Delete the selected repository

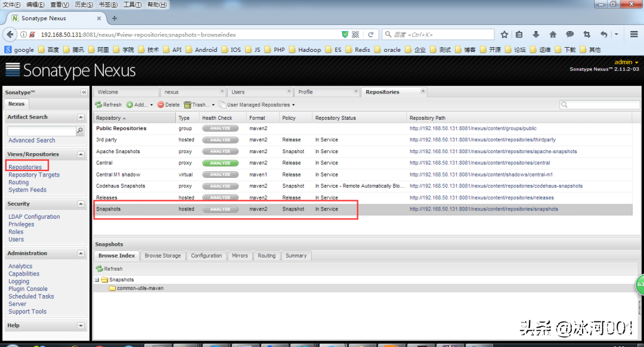[x=168, y=105]
